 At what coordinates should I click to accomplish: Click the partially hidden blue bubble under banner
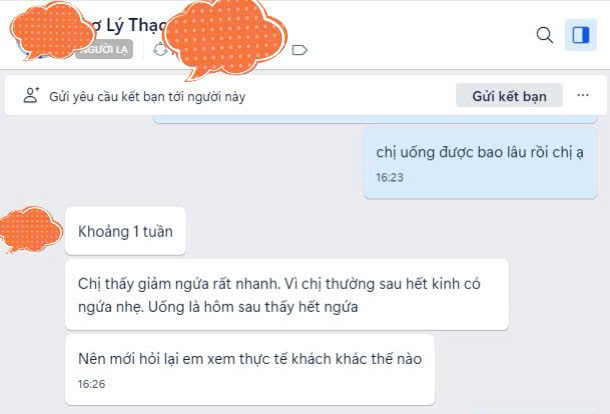click(375, 119)
